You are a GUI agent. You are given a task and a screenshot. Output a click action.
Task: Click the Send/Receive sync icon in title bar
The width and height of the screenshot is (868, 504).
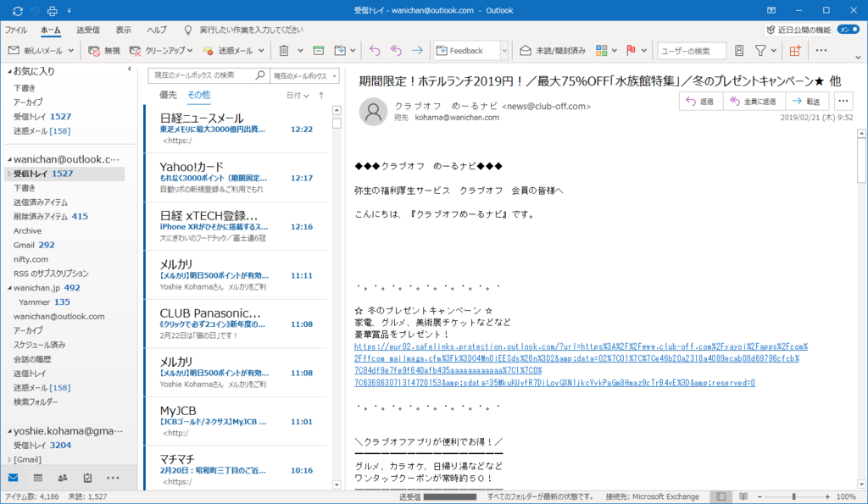coord(17,10)
